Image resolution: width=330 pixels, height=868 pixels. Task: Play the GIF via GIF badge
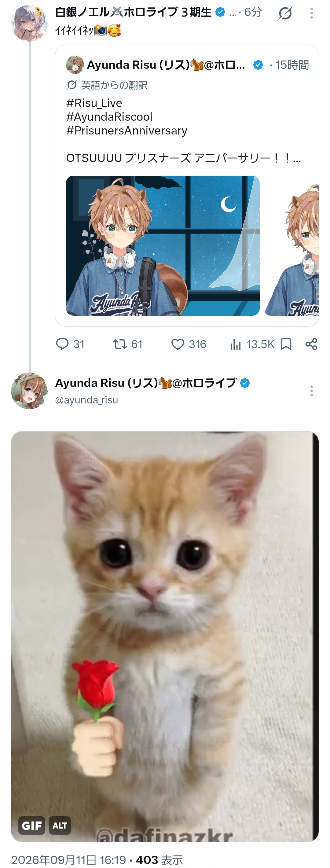[x=32, y=825]
